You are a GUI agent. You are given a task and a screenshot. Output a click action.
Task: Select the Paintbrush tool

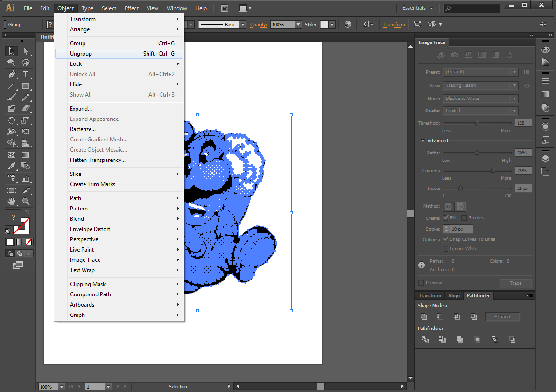pos(12,97)
